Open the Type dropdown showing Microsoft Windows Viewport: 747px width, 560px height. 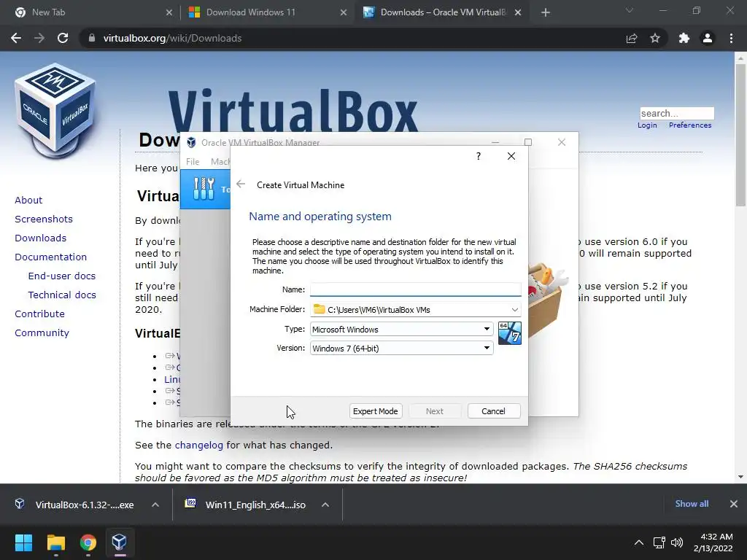point(402,329)
